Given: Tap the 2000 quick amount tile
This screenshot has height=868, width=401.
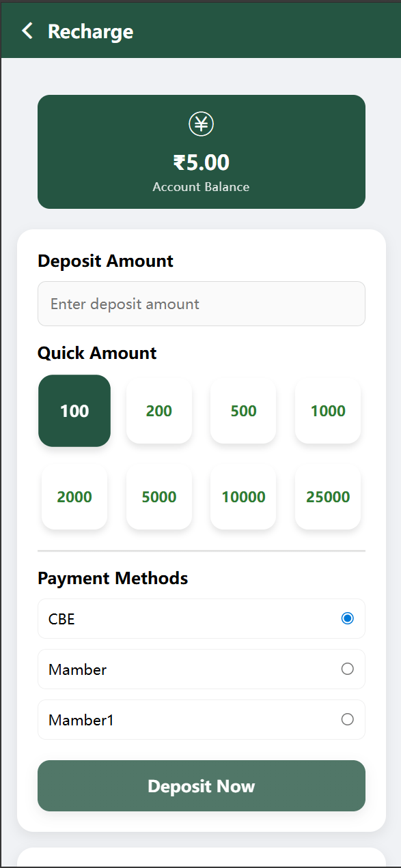Looking at the screenshot, I should tap(74, 497).
